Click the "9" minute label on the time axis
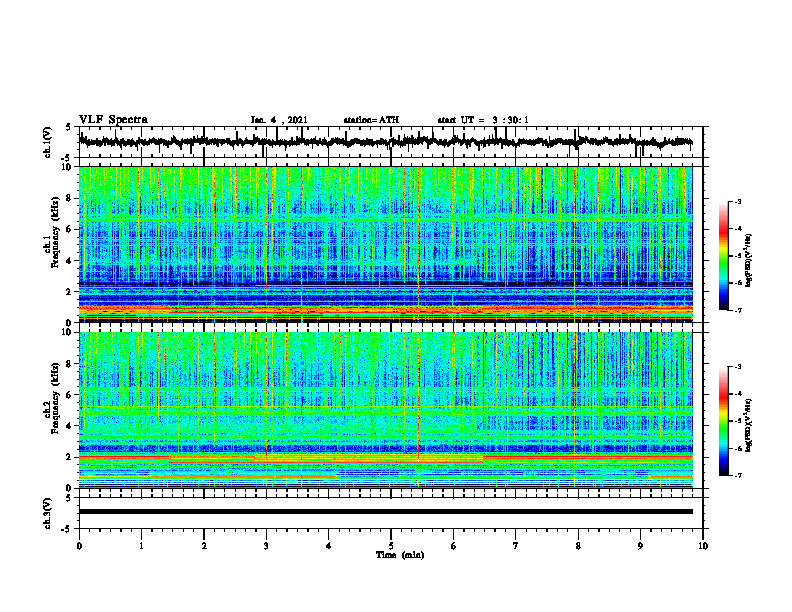 (x=640, y=546)
